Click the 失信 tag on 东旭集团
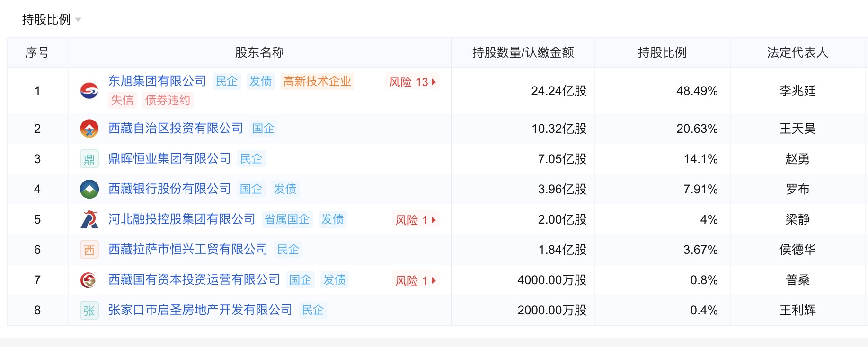The height and width of the screenshot is (347, 868). pyautogui.click(x=122, y=100)
